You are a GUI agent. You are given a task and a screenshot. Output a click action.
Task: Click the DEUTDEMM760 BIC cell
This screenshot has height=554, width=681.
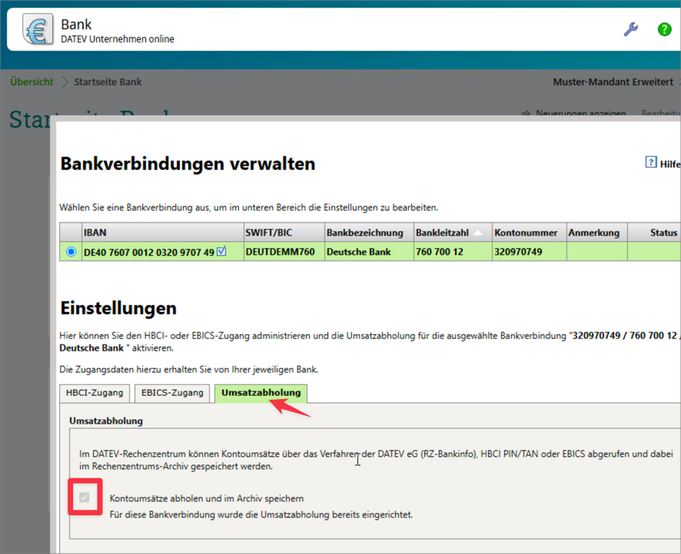pos(284,252)
